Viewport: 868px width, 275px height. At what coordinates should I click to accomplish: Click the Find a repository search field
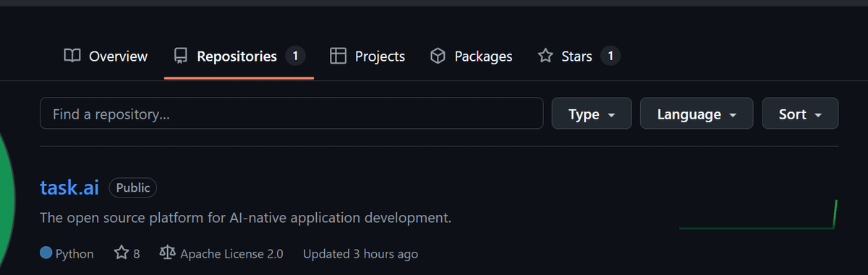(x=292, y=114)
